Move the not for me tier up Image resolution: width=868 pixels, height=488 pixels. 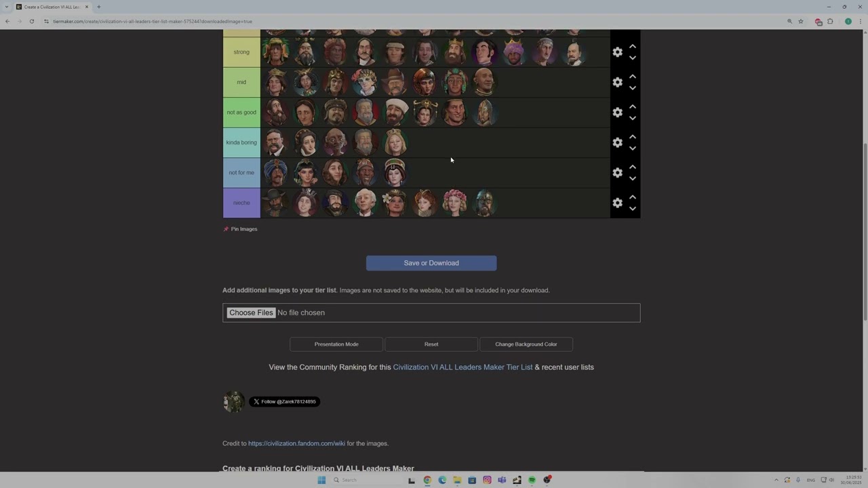click(x=632, y=167)
